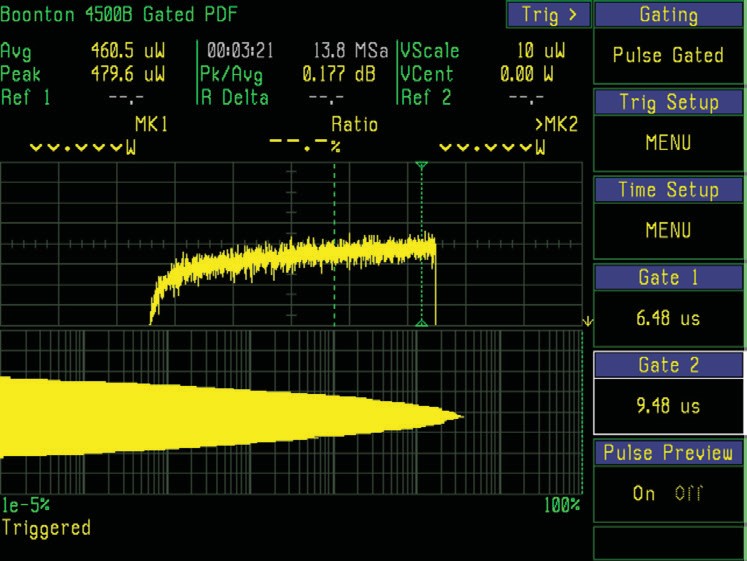Click the elapsed time 00:03:21

[240, 50]
